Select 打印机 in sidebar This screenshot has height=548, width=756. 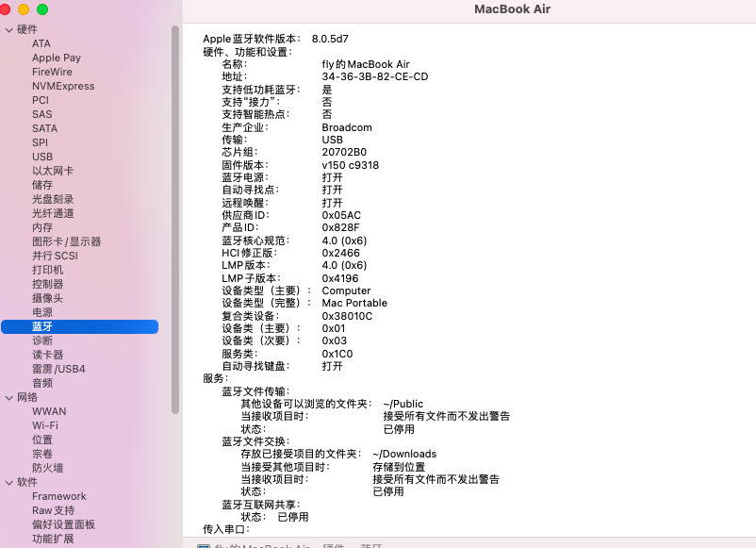click(48, 270)
